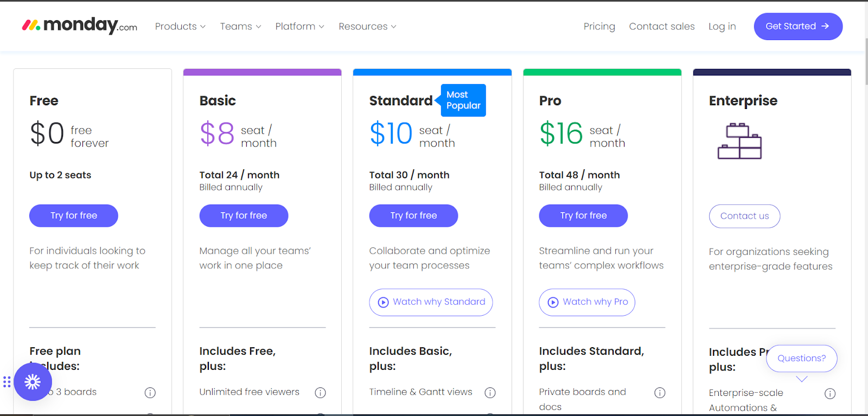Choose 'Log in' from the navigation bar
The width and height of the screenshot is (868, 416).
pos(722,26)
